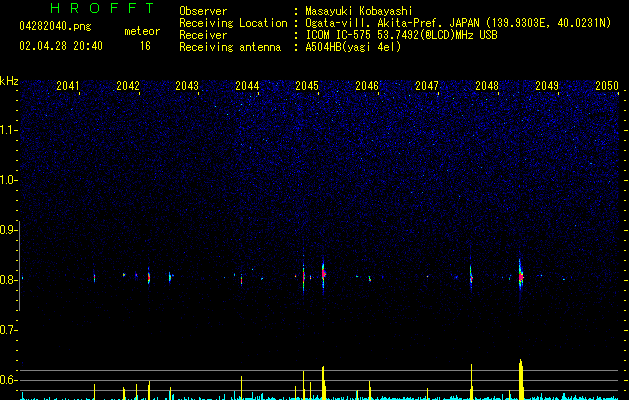Click the date stamp 02.04.28 20:40

click(61, 46)
